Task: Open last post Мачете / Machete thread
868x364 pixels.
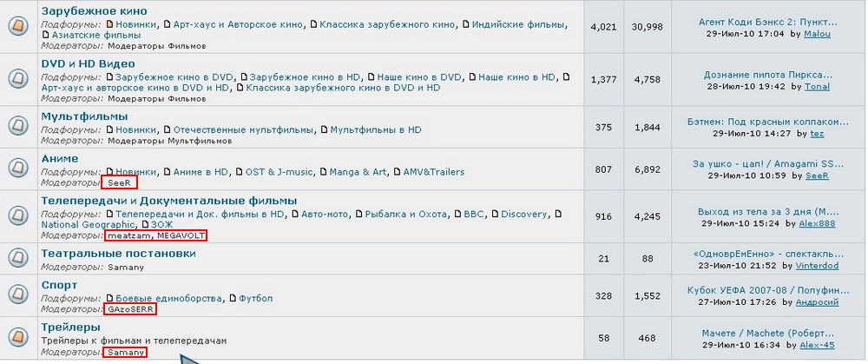Action: click(x=767, y=333)
